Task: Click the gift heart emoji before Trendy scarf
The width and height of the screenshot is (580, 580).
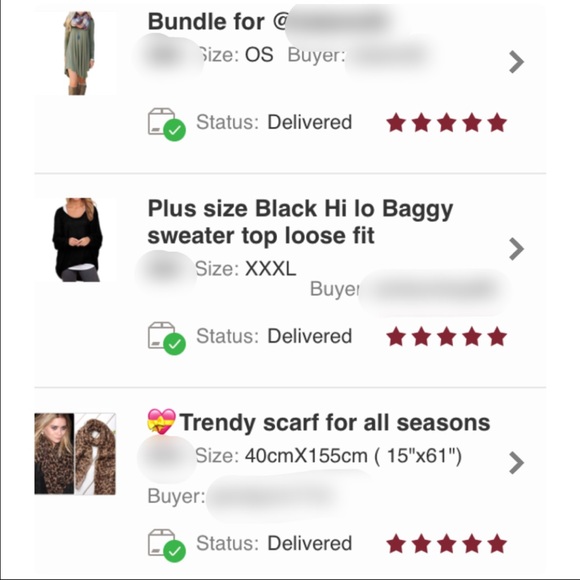Action: tap(161, 421)
